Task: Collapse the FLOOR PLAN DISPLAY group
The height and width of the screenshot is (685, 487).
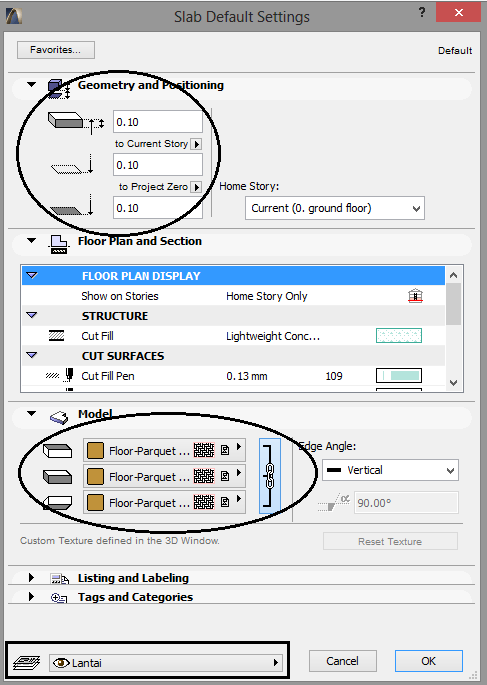Action: 32,276
